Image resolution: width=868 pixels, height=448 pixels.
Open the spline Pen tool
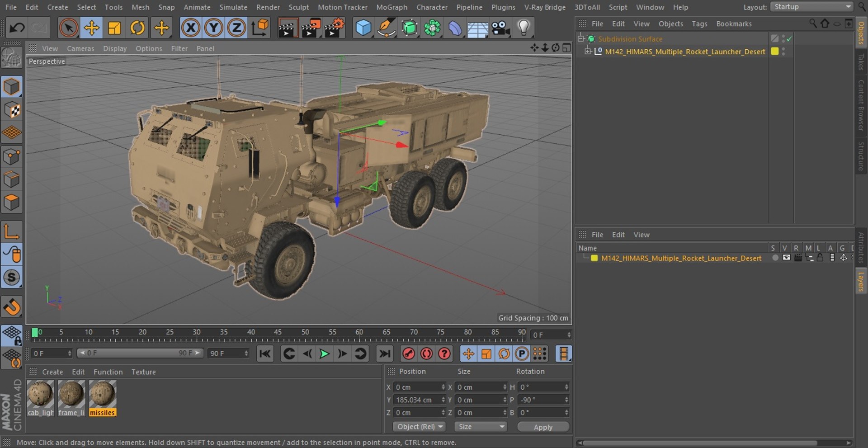pos(387,28)
